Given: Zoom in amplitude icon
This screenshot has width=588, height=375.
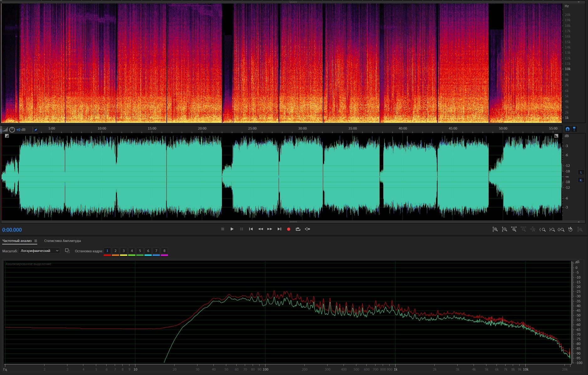Looking at the screenshot, I should pos(495,229).
